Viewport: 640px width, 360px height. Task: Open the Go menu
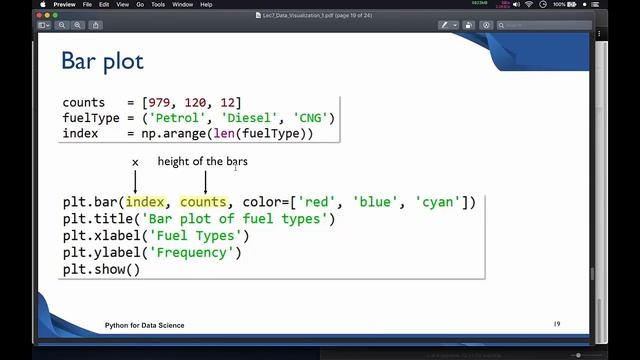click(140, 4)
